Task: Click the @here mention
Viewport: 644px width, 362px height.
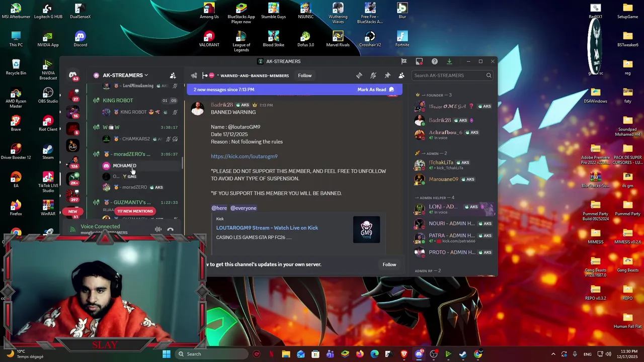Action: click(219, 208)
